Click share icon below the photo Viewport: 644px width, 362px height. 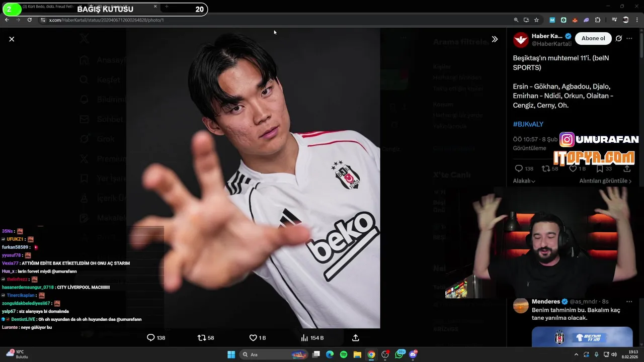point(355,338)
